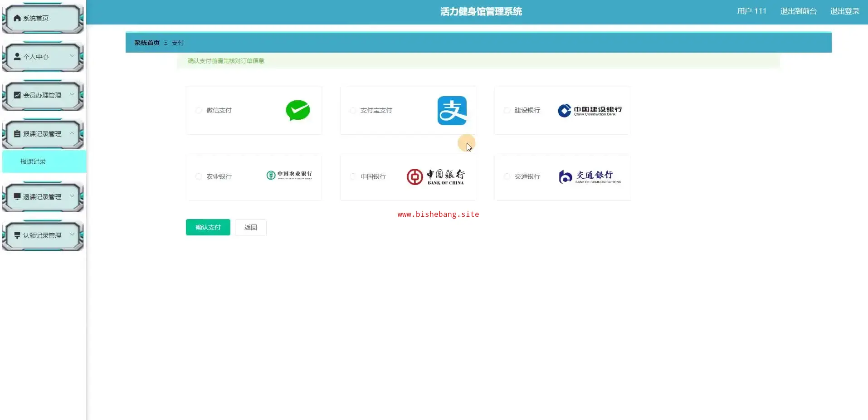This screenshot has width=868, height=420.
Task: Open the 报课记录管理 sidebar menu
Action: (x=43, y=134)
